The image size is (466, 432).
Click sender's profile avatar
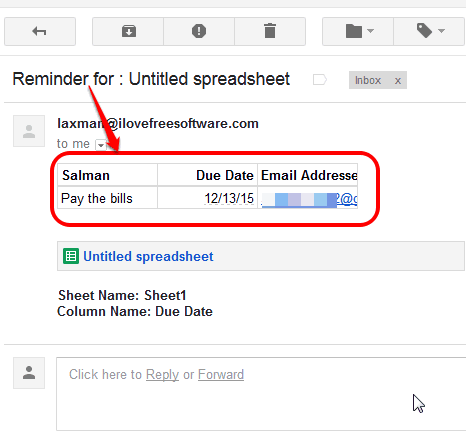tap(29, 131)
